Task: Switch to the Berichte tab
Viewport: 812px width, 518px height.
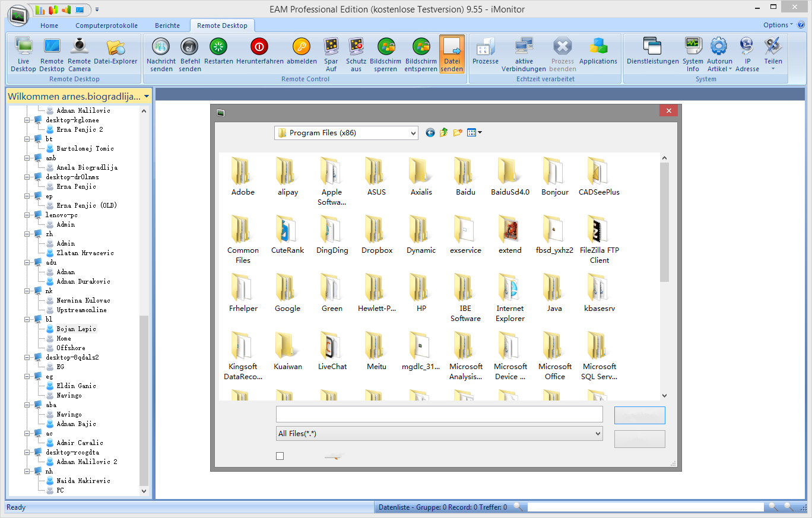Action: click(167, 26)
